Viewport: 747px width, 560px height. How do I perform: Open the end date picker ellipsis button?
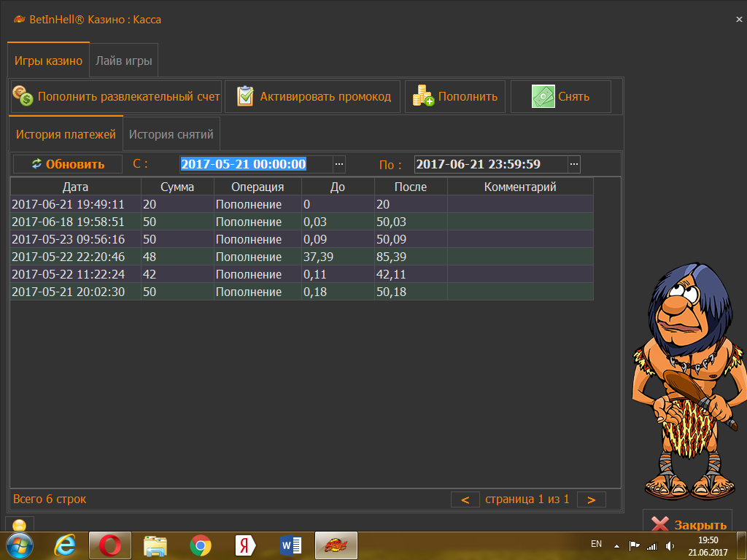574,164
